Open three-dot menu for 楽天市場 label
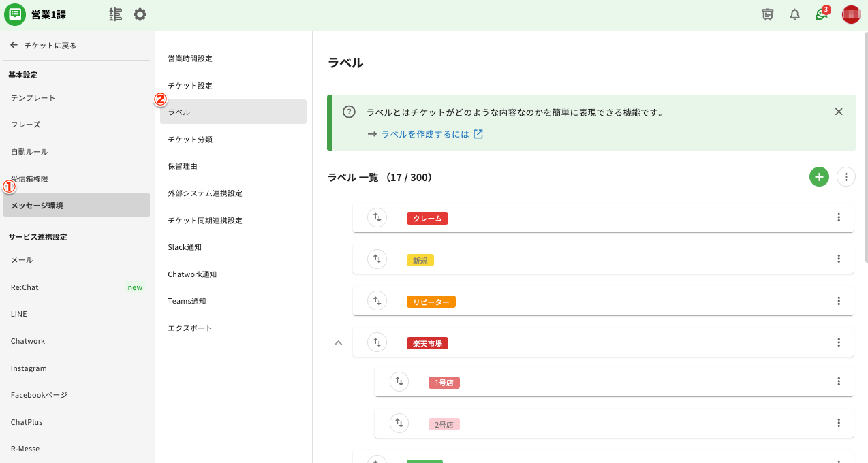Viewport: 868px width, 463px height. 839,342
